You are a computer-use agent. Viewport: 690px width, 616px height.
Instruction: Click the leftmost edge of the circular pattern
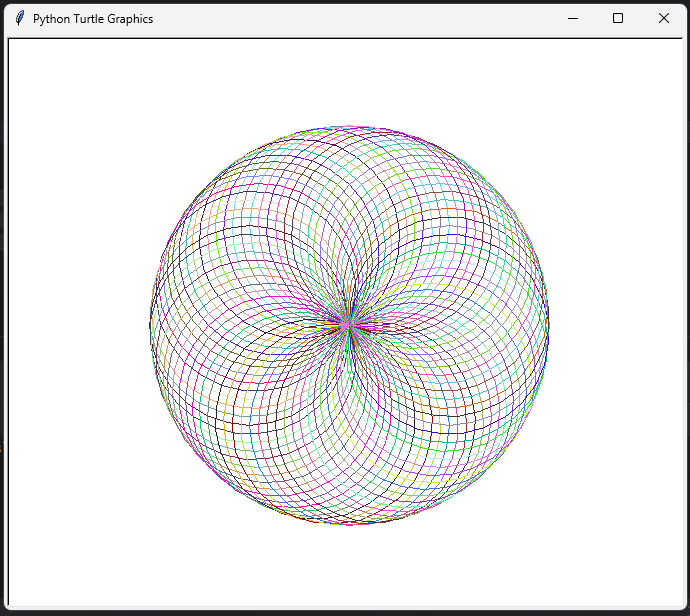150,325
